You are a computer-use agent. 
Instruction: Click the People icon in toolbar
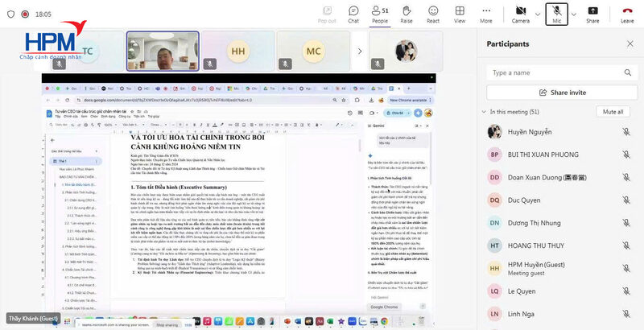pyautogui.click(x=379, y=14)
